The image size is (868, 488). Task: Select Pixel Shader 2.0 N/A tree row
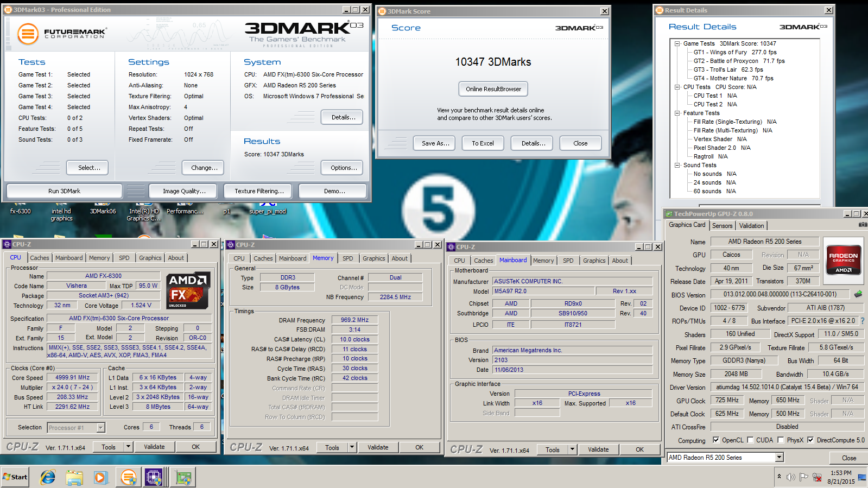pos(722,148)
